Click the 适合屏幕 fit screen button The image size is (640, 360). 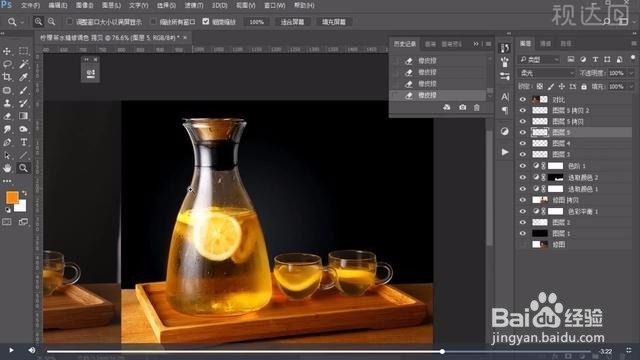click(x=292, y=22)
